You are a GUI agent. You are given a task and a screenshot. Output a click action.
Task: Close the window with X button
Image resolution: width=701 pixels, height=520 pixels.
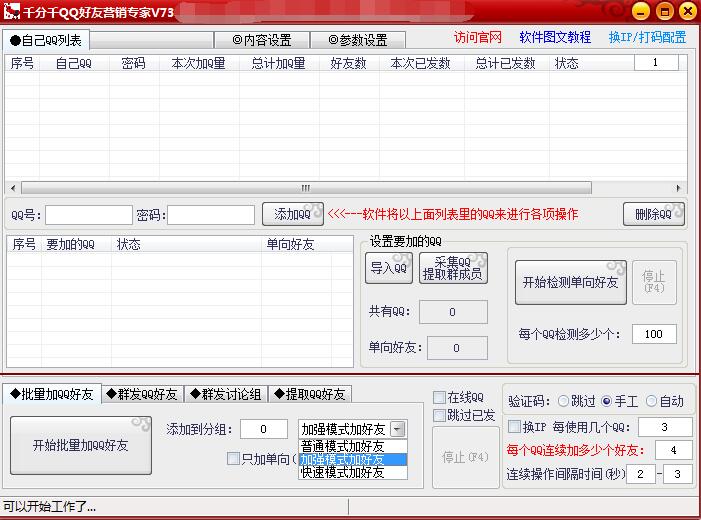(688, 11)
